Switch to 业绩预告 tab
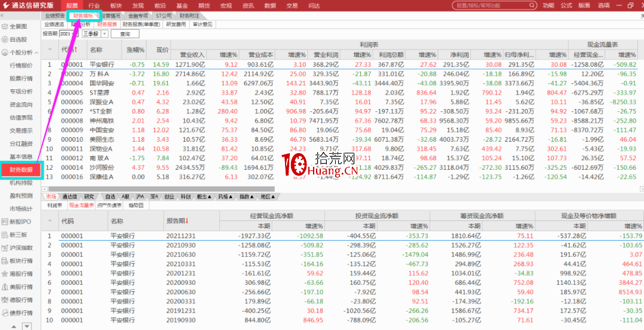 [55, 15]
